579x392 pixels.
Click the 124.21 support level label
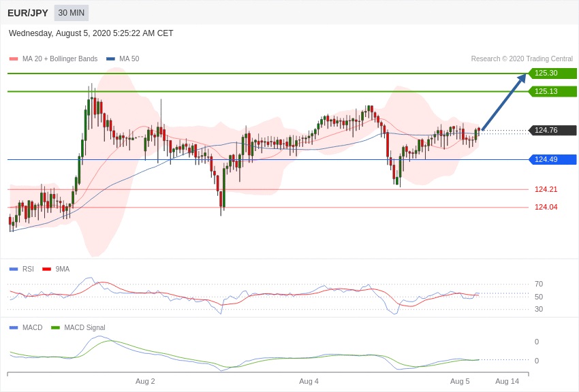pos(546,190)
